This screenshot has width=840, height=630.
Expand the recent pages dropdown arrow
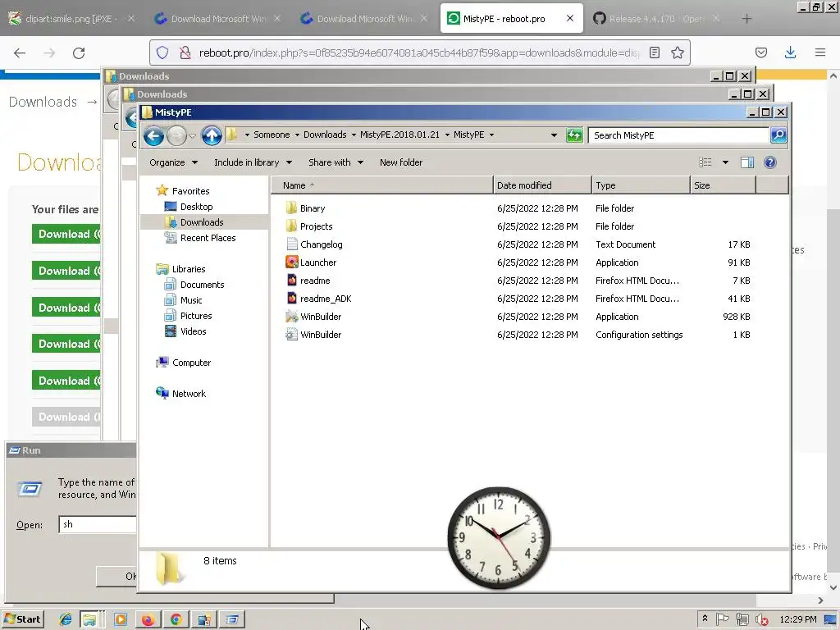tap(192, 136)
